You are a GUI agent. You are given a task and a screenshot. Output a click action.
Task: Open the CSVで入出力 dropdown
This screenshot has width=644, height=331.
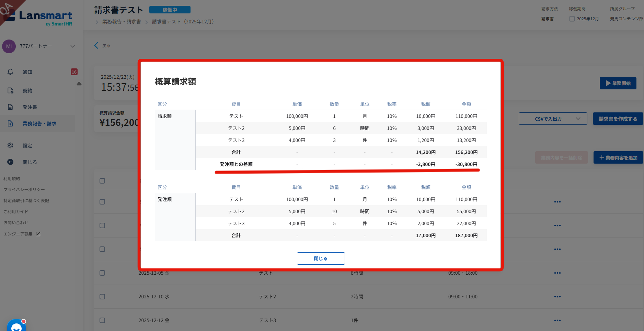pos(553,119)
